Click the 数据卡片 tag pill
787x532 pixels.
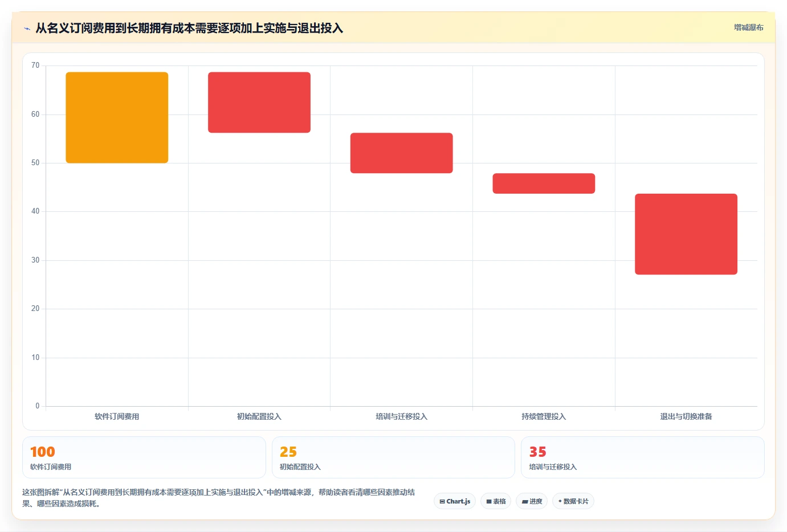[x=573, y=501]
